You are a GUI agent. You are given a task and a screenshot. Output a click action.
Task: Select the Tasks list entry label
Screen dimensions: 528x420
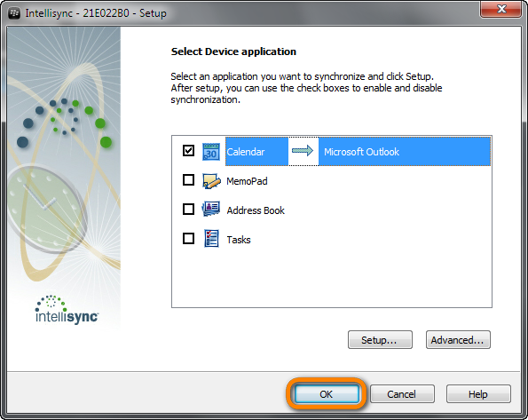pos(239,240)
